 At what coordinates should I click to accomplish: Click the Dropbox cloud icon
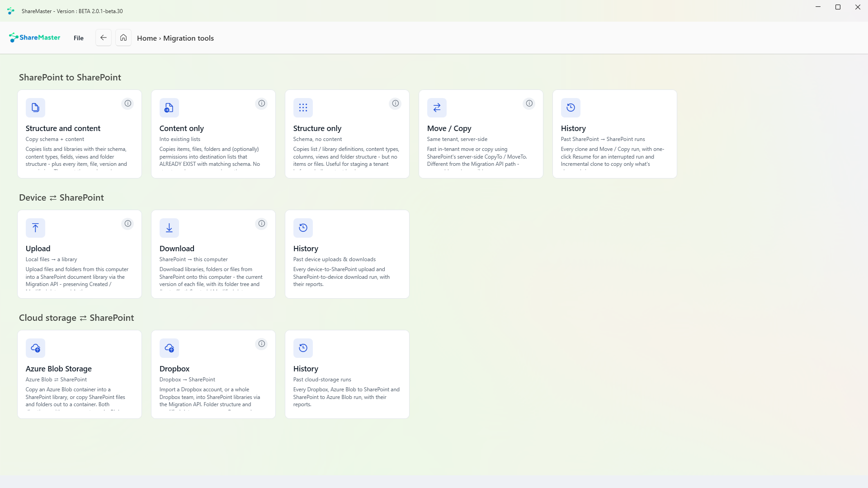pyautogui.click(x=169, y=348)
